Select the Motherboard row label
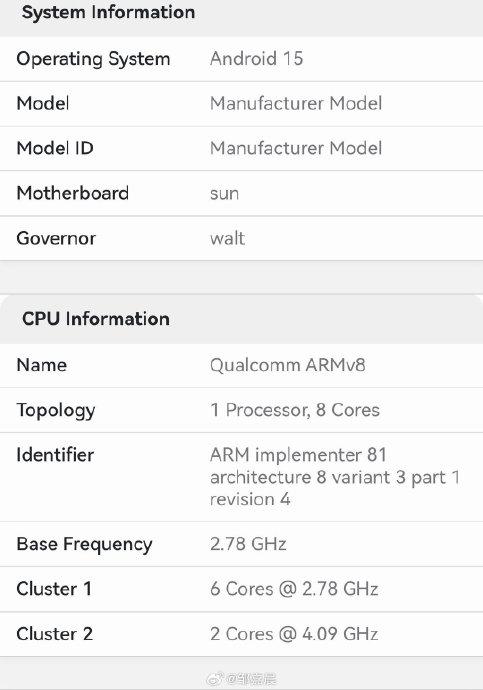The height and width of the screenshot is (690, 483). (x=73, y=193)
